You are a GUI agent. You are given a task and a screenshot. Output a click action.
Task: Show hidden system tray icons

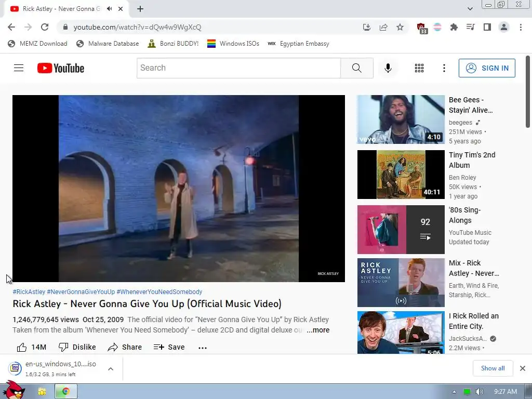454,392
